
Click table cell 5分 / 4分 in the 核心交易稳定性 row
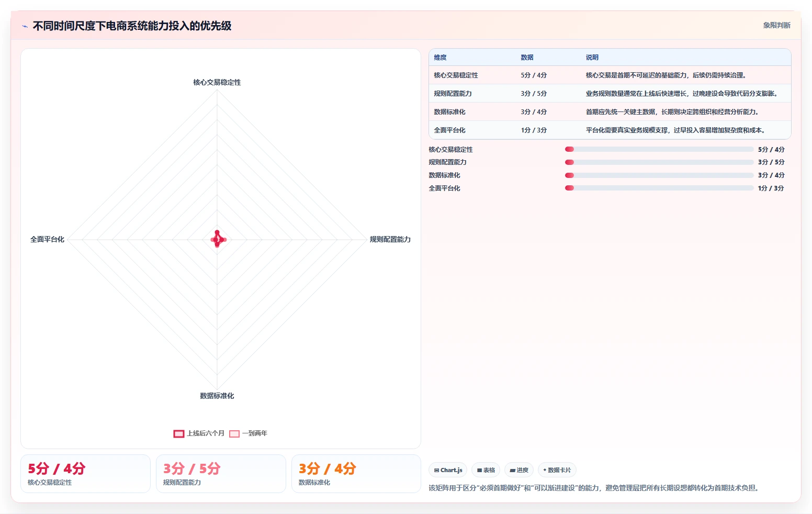(534, 75)
